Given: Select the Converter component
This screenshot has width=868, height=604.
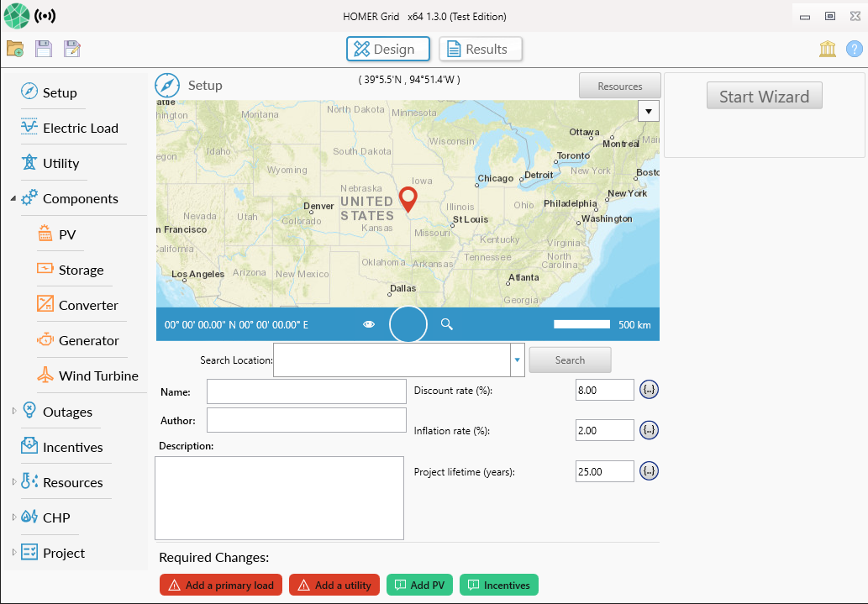Looking at the screenshot, I should (x=88, y=305).
